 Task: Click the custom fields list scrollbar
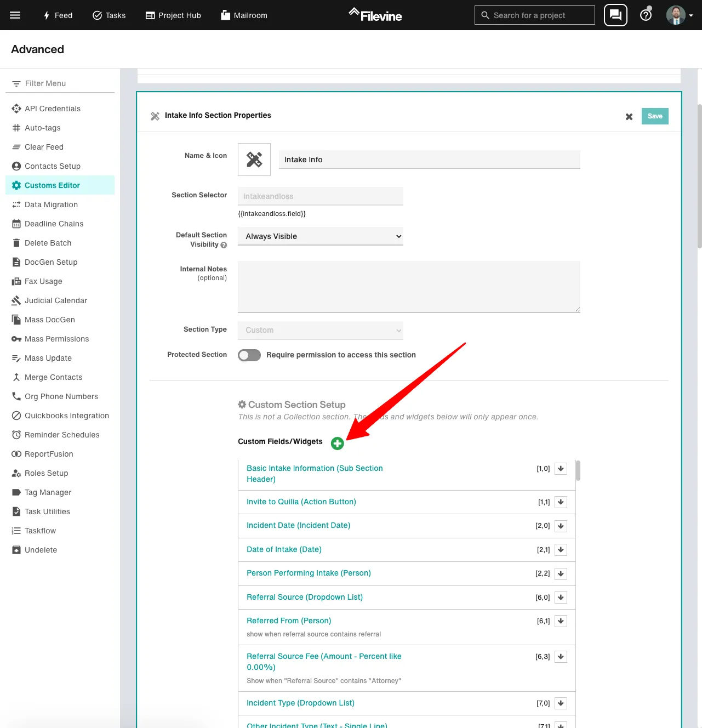[578, 471]
